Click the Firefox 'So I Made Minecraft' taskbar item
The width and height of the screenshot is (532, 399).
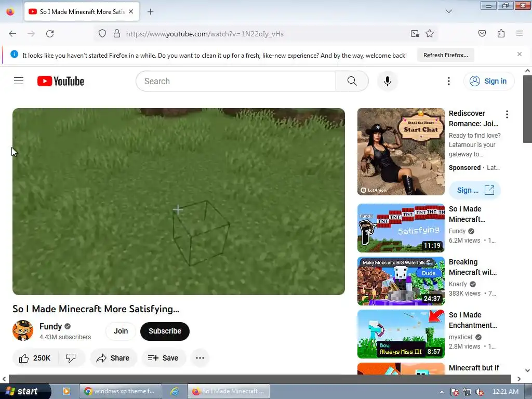pos(229,391)
